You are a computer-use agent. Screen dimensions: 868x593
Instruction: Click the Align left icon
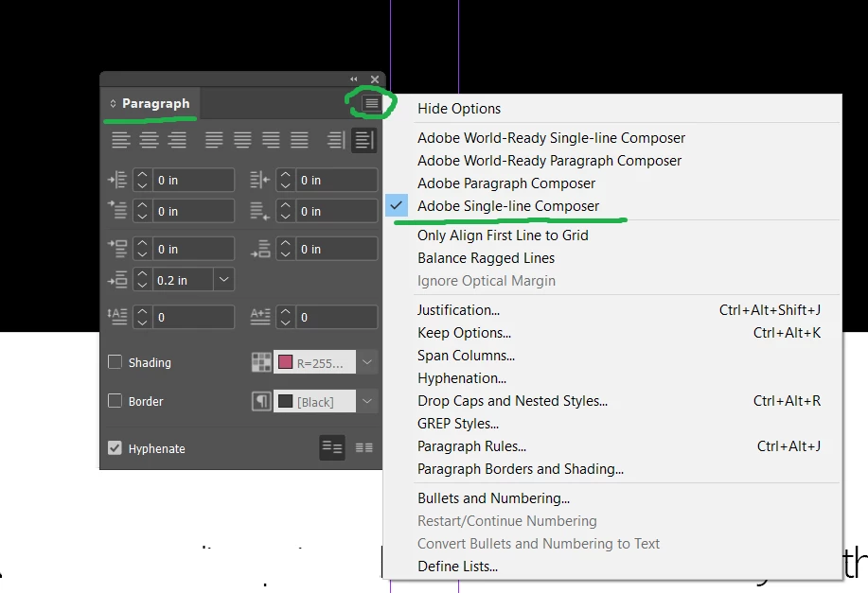120,140
